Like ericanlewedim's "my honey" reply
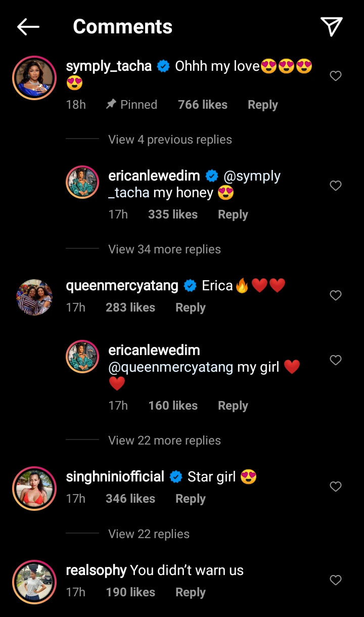Image resolution: width=364 pixels, height=617 pixels. coord(336,186)
